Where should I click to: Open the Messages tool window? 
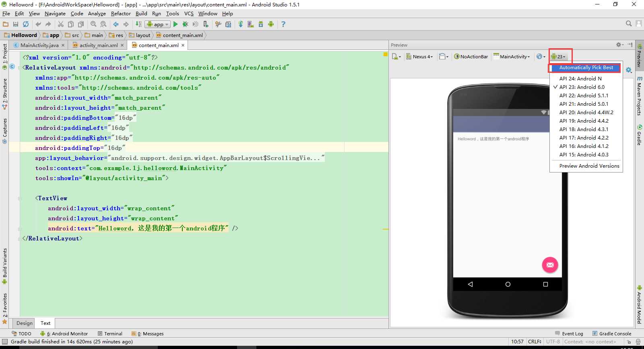click(148, 334)
